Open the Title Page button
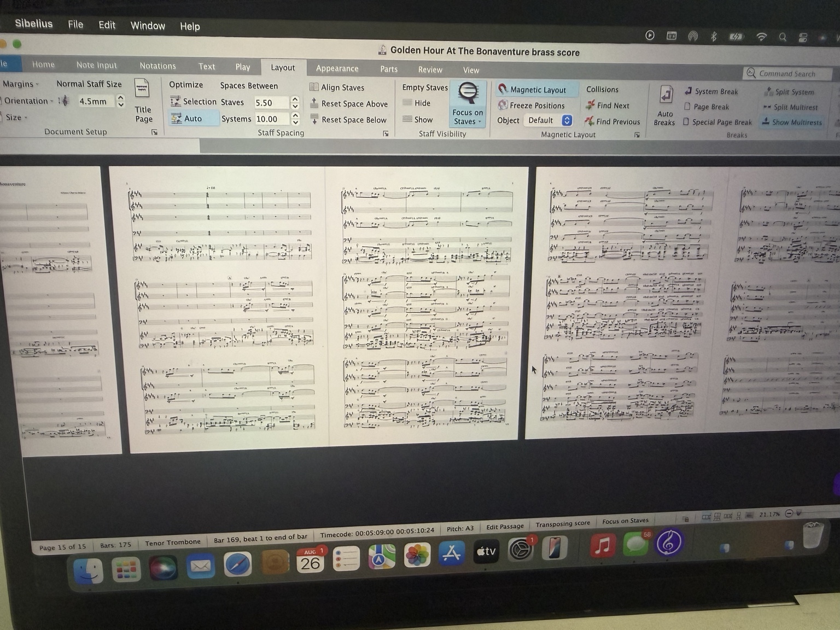840x630 pixels. pos(143,102)
